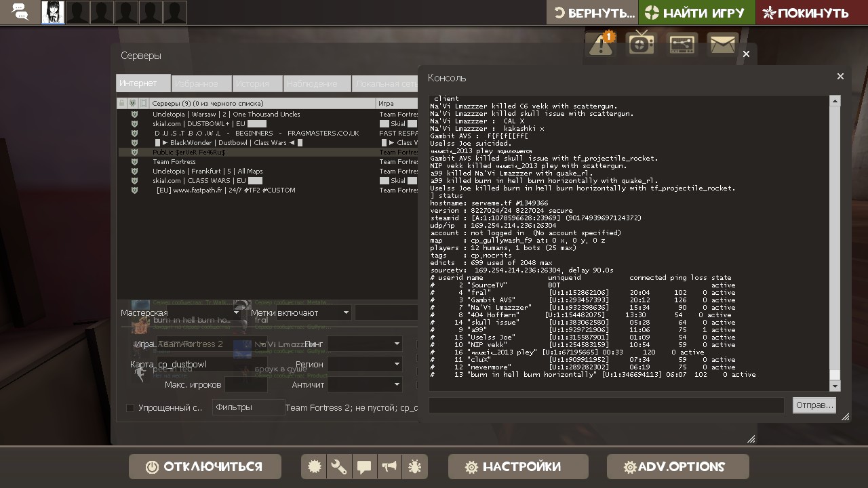The width and height of the screenshot is (868, 488).
Task: Sort by the Игра column header
Action: point(397,103)
